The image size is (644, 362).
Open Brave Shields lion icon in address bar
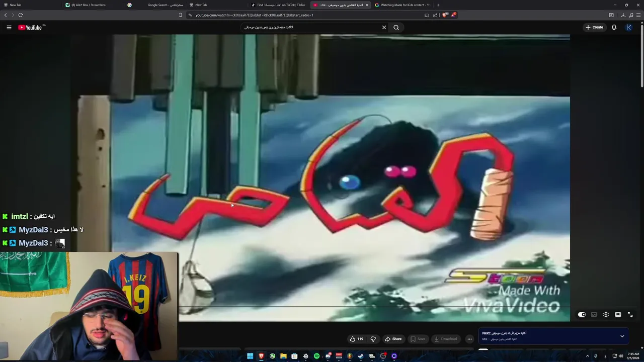(445, 15)
